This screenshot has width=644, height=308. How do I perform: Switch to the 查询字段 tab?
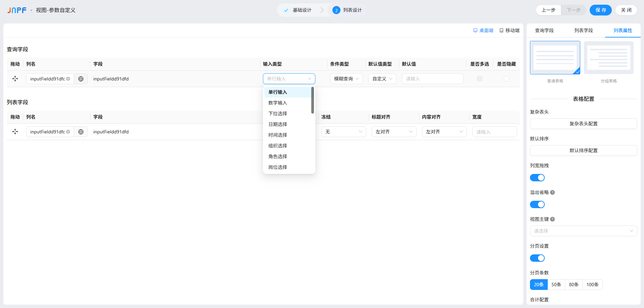[544, 30]
